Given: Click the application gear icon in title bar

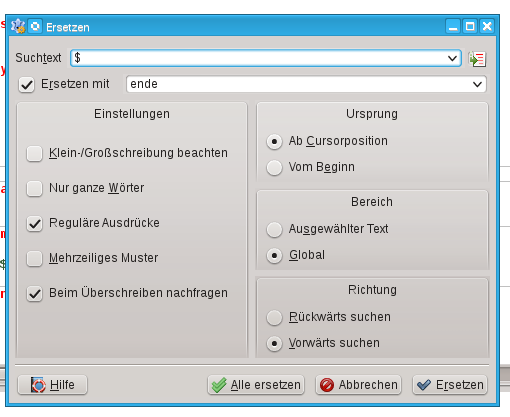Looking at the screenshot, I should (x=18, y=26).
